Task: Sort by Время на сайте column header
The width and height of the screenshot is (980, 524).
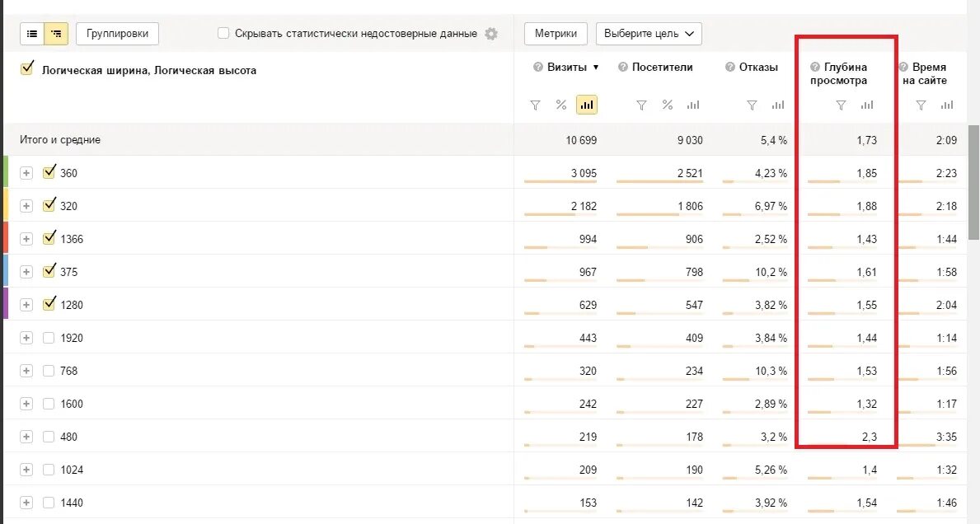Action: tap(929, 73)
